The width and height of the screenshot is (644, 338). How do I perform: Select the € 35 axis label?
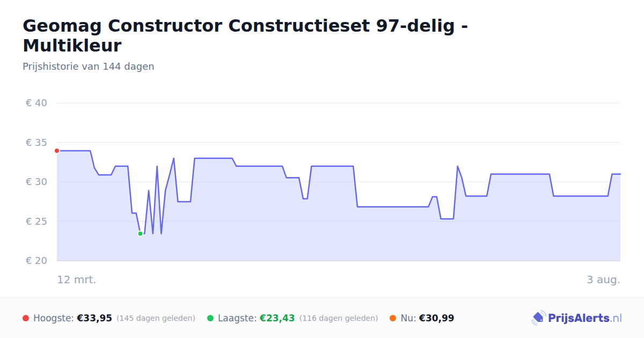coord(37,143)
